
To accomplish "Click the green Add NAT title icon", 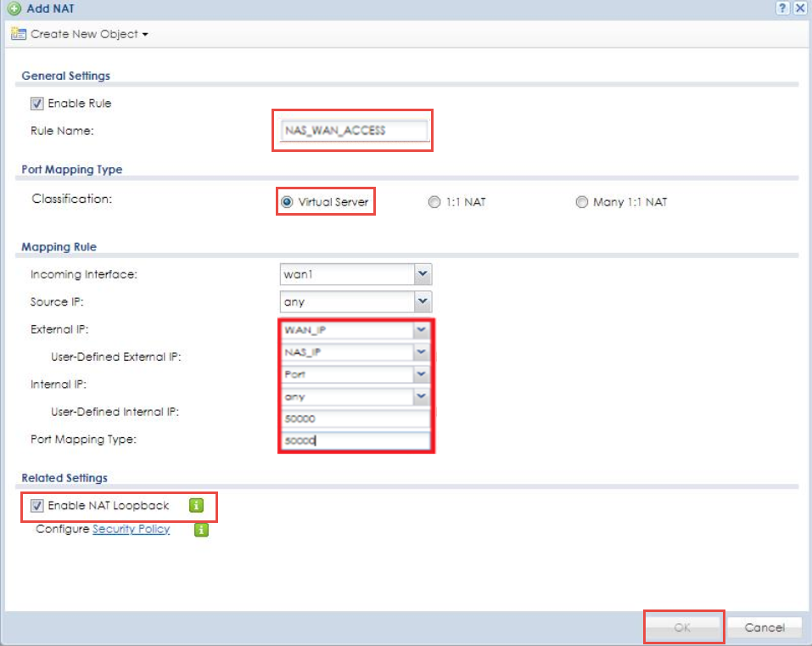I will [14, 8].
